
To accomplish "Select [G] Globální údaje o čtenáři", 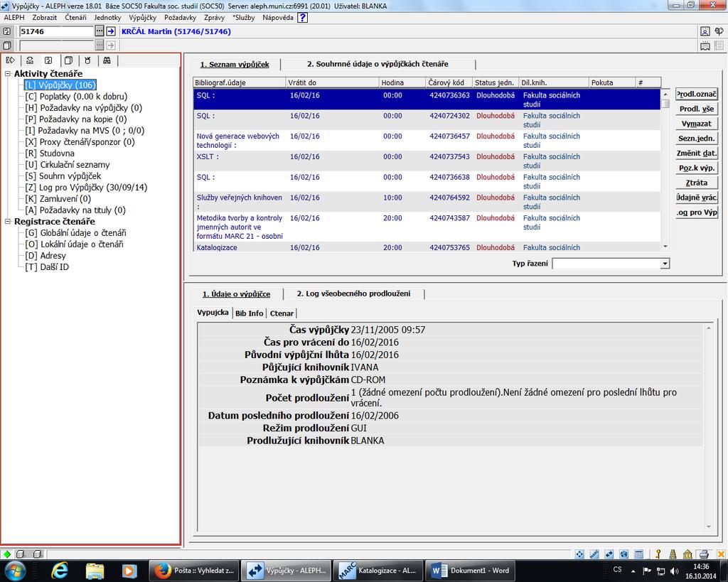I will [75, 233].
